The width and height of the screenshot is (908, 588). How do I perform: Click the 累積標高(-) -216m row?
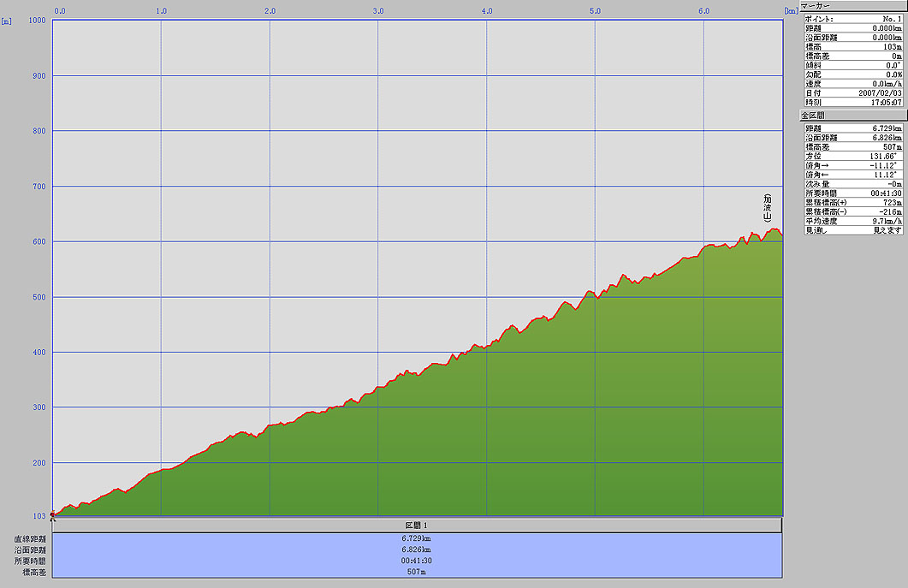[852, 211]
